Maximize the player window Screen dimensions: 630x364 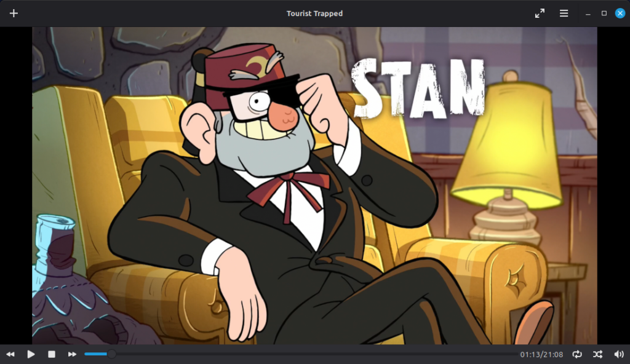[x=604, y=14]
